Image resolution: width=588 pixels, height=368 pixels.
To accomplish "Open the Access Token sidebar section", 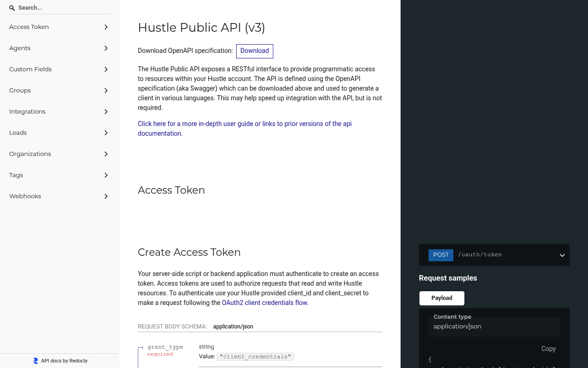I will (60, 27).
